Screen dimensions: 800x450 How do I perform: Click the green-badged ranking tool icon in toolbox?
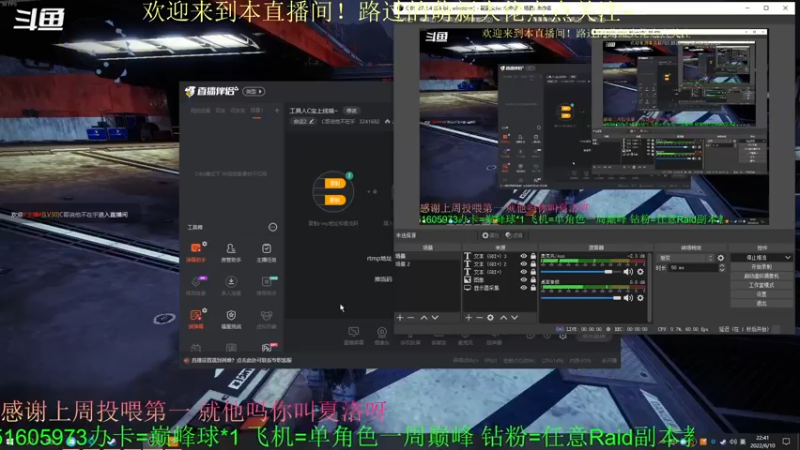pyautogui.click(x=266, y=282)
